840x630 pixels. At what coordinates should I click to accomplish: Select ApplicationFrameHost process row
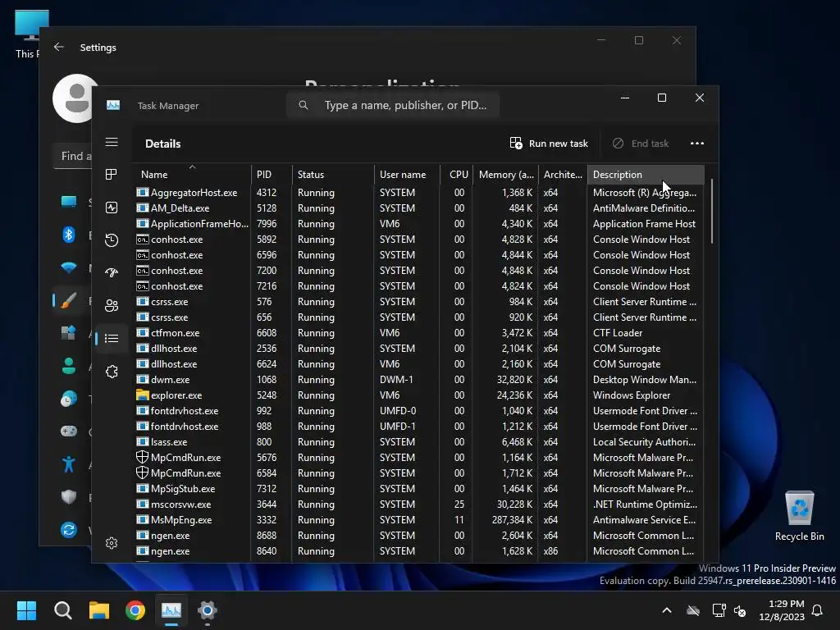tap(419, 223)
